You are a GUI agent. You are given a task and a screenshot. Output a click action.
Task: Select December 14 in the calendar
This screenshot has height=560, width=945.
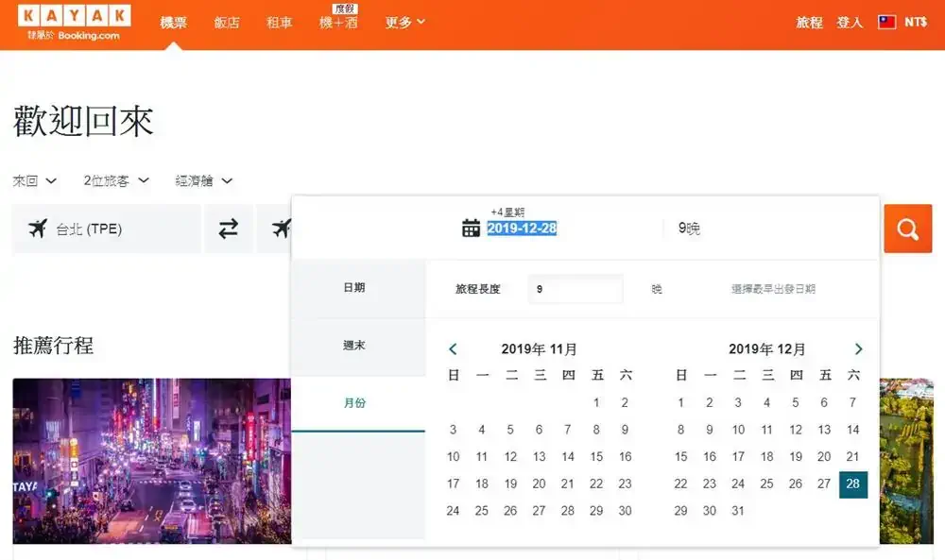pos(852,430)
